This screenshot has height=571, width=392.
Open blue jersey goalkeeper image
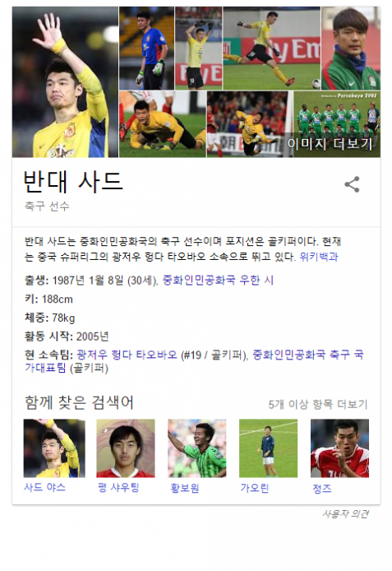(x=146, y=48)
